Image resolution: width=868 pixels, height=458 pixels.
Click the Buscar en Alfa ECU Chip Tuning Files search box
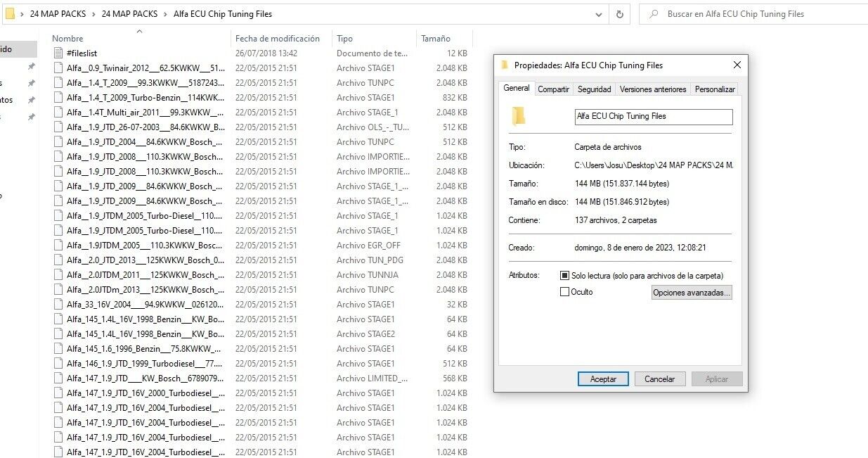753,14
